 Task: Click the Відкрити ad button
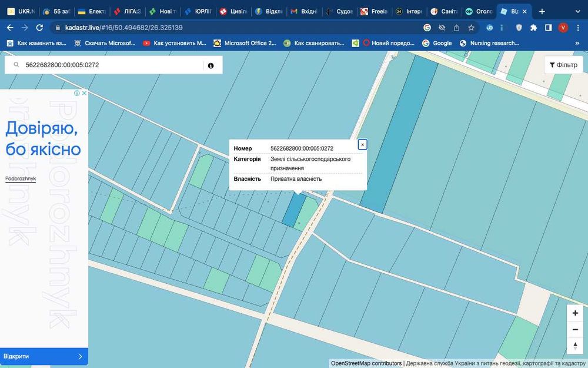44,356
